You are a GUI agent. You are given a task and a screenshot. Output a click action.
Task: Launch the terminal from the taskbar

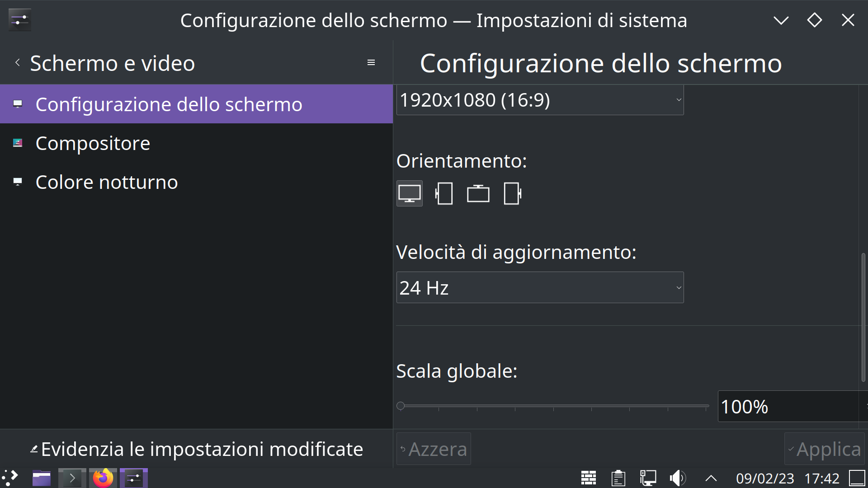pos(72,478)
